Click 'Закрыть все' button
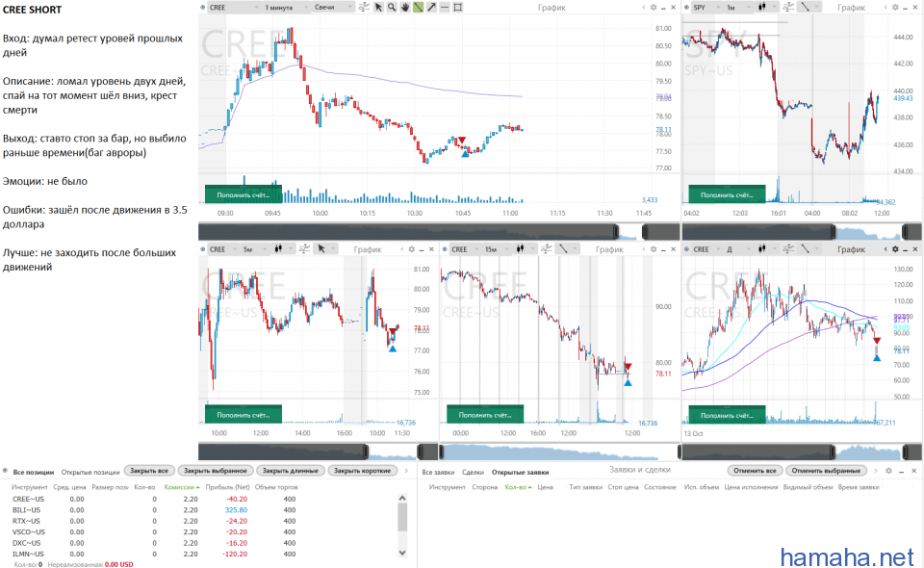The image size is (924, 568). pyautogui.click(x=149, y=471)
